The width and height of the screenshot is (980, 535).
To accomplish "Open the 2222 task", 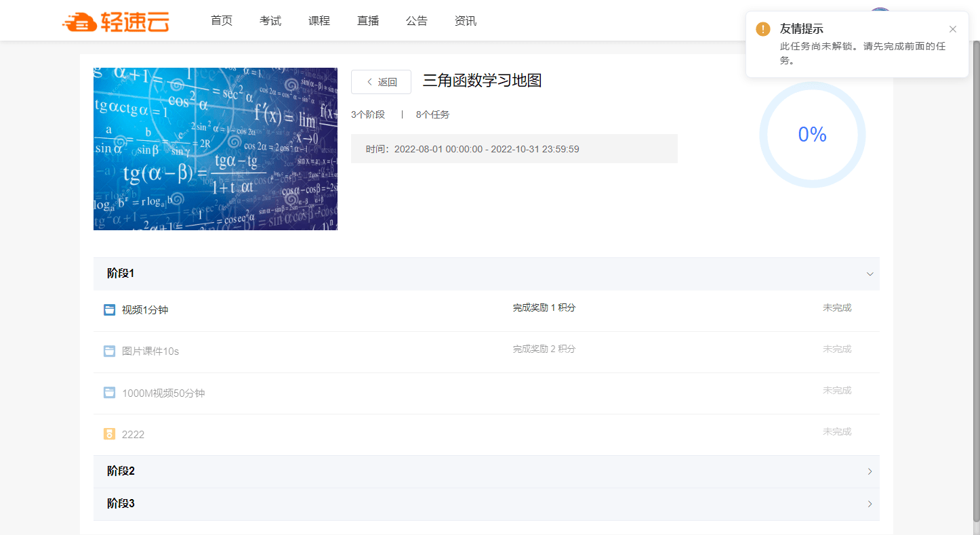I will (x=133, y=434).
